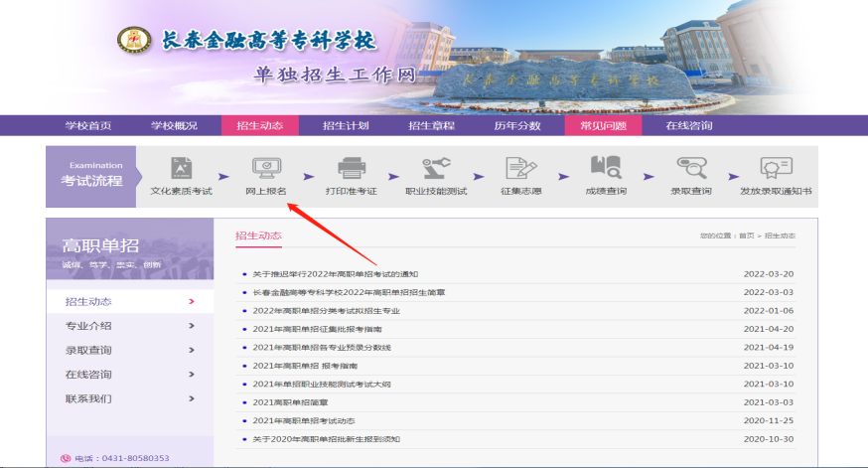Open 2021年单招职业技能测试考试大纲
Viewport: 868px width, 468px height.
point(322,384)
